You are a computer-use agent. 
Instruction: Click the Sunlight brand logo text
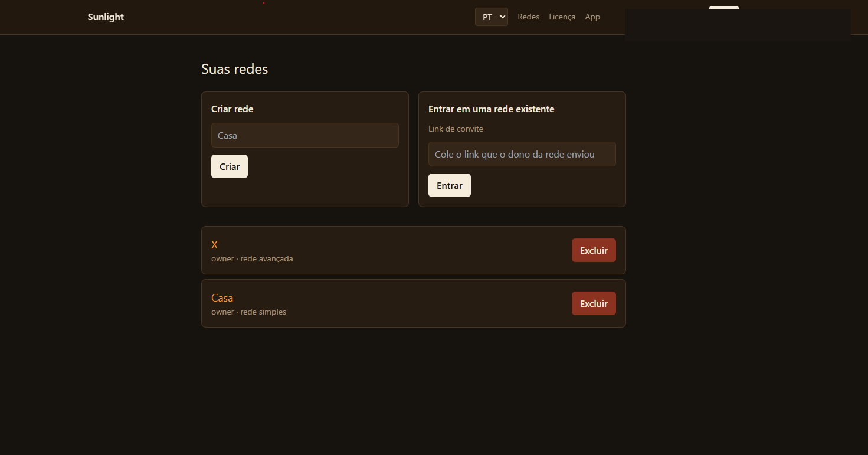[106, 17]
